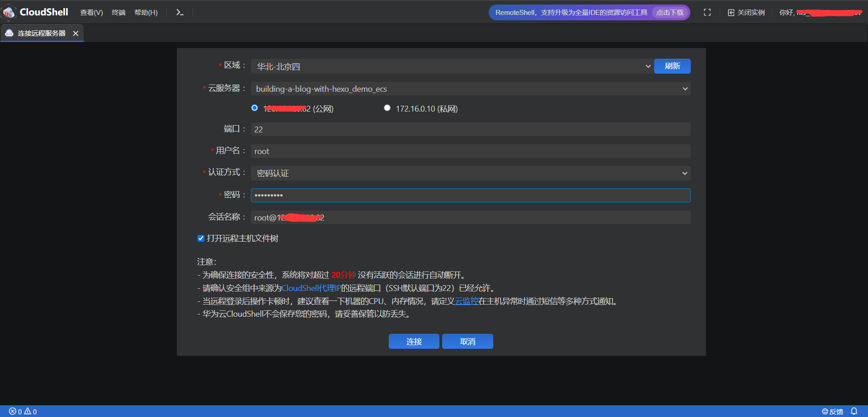The height and width of the screenshot is (417, 868).
Task: Click the warning count icon in status bar
Action: coord(27,411)
